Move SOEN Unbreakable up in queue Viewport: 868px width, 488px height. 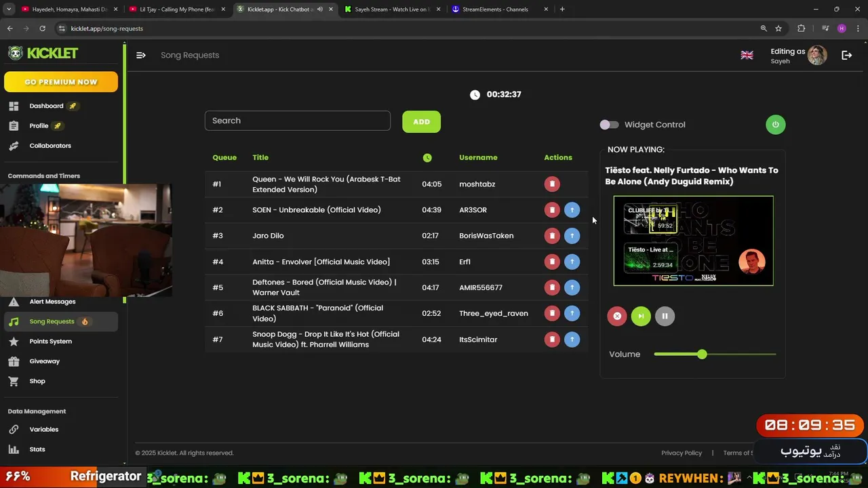[572, 210]
